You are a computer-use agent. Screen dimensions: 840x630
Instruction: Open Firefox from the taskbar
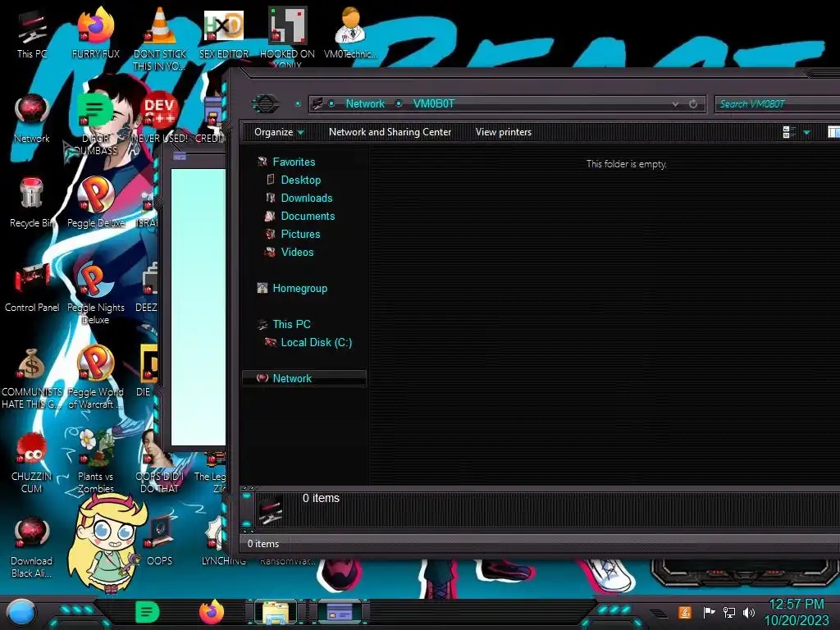click(212, 612)
